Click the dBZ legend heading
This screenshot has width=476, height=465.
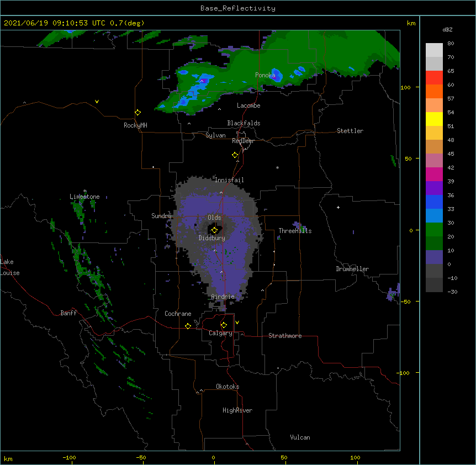point(447,29)
